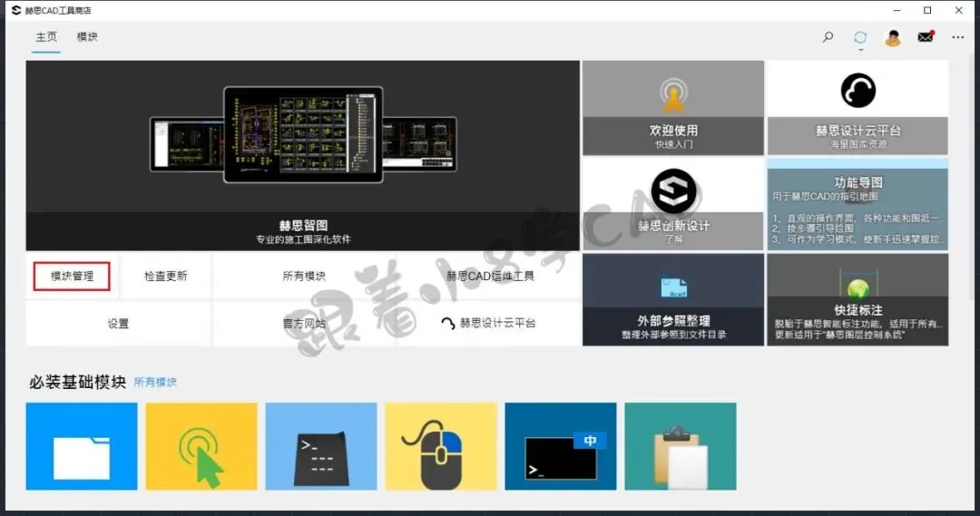Screen dimensions: 980x516
Task: Open the mail messages icon
Action: pyautogui.click(x=926, y=37)
